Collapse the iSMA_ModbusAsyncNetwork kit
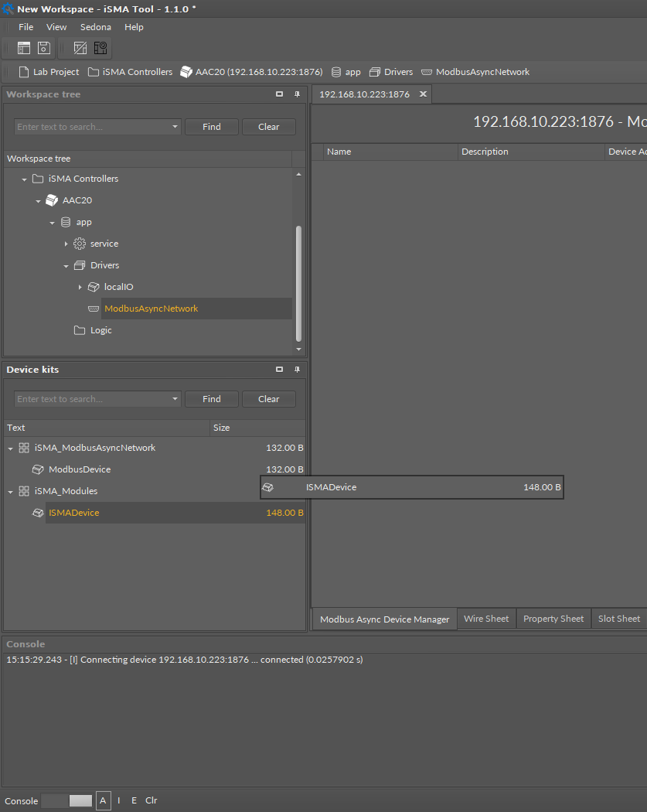This screenshot has height=812, width=647. pyautogui.click(x=10, y=449)
